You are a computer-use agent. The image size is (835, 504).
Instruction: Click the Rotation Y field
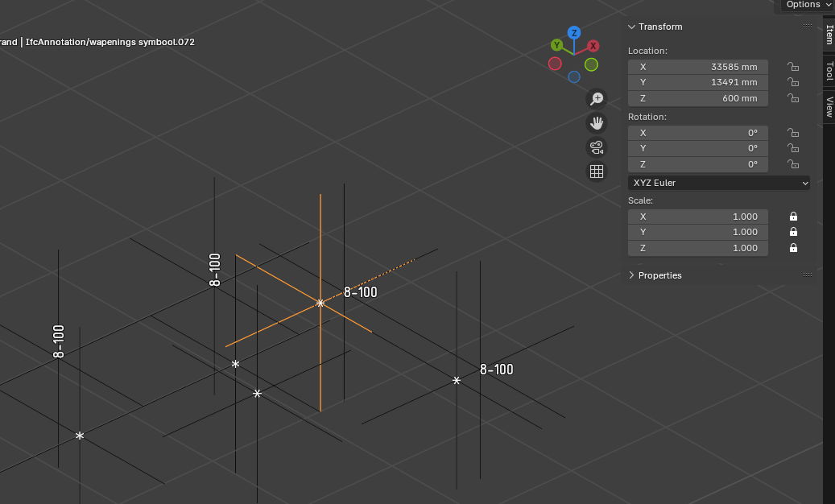point(697,148)
